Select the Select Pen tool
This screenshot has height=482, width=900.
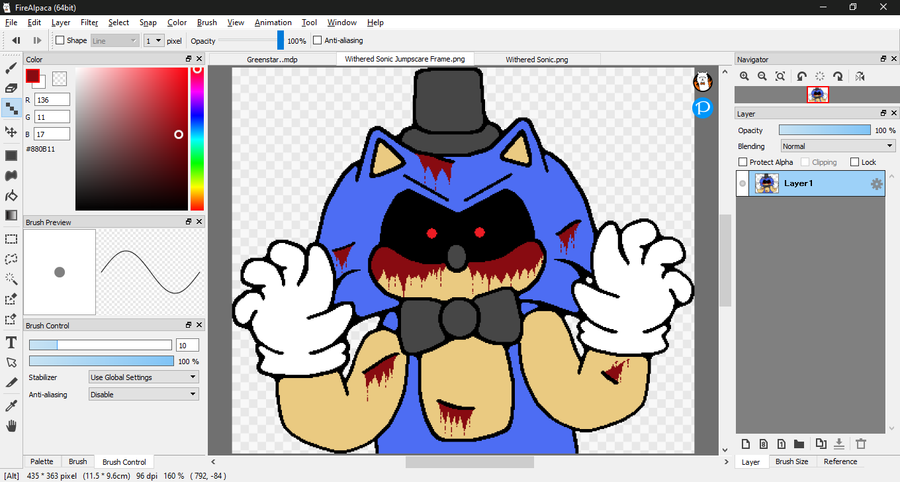[11, 299]
